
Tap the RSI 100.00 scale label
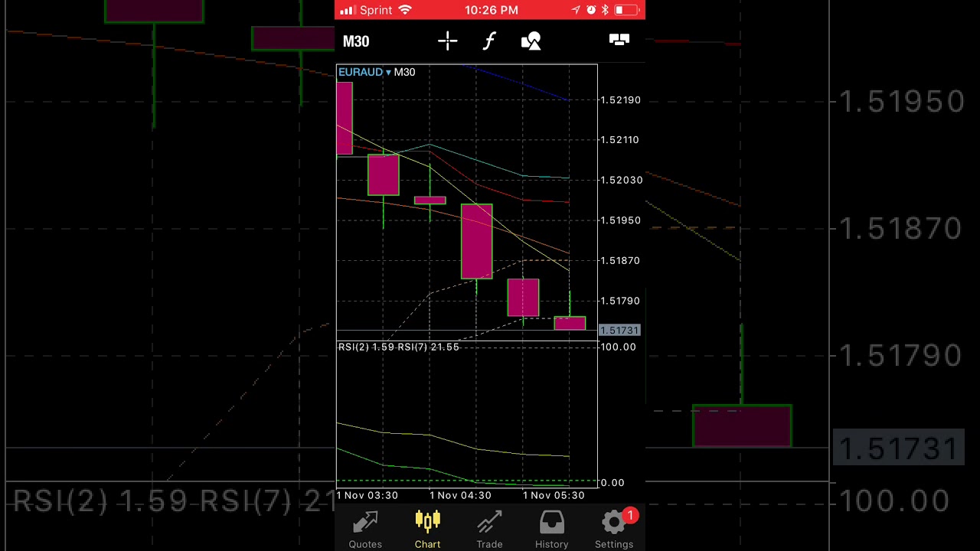tap(618, 347)
